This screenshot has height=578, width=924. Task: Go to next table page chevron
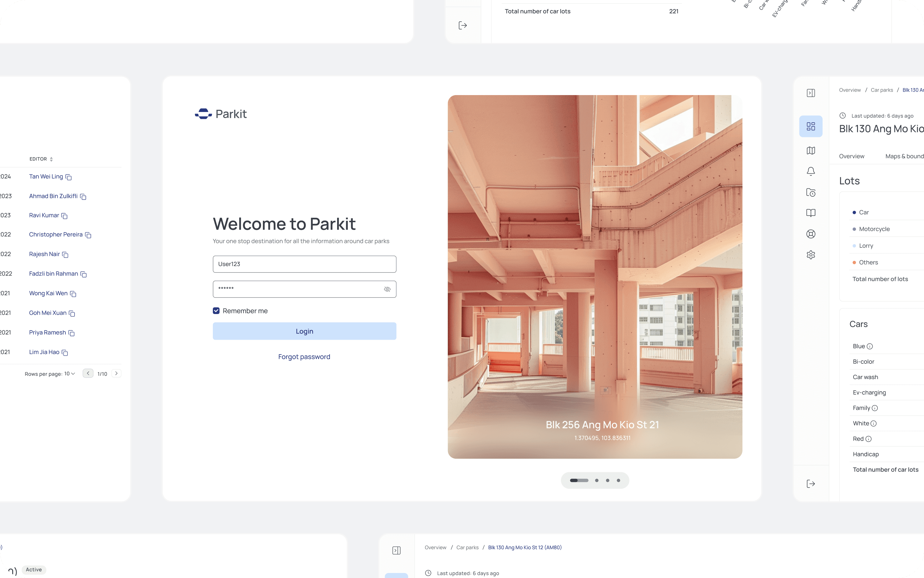click(x=116, y=373)
